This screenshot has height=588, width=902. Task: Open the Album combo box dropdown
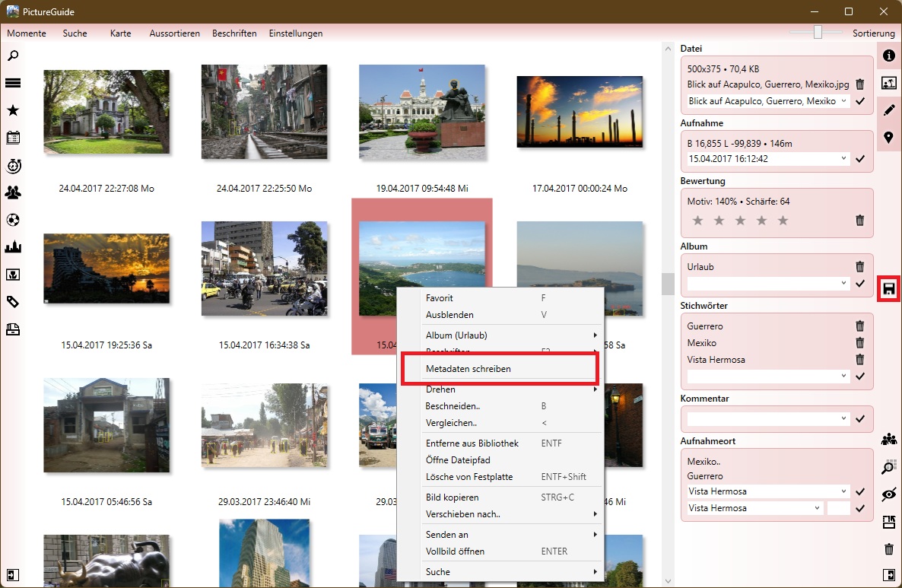click(843, 284)
